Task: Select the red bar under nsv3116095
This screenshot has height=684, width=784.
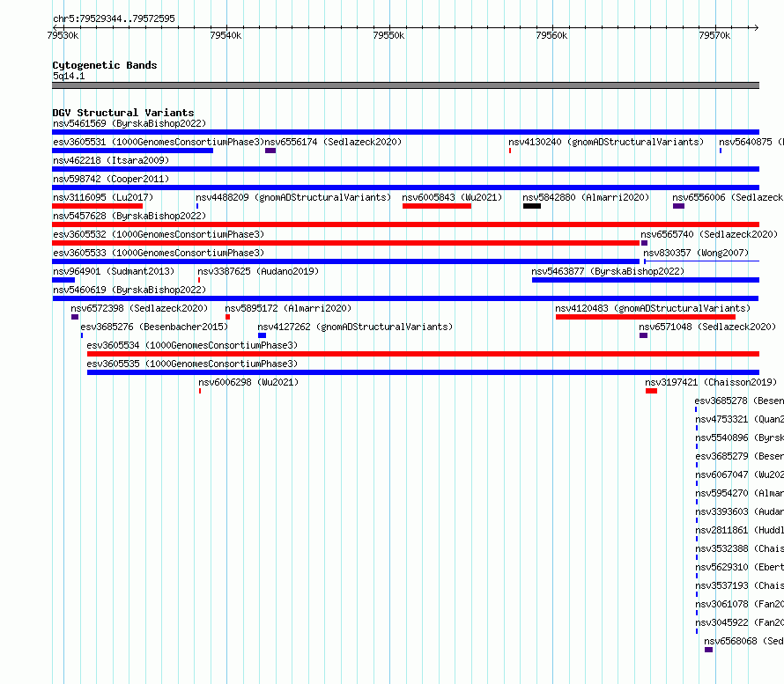Action: click(x=98, y=206)
